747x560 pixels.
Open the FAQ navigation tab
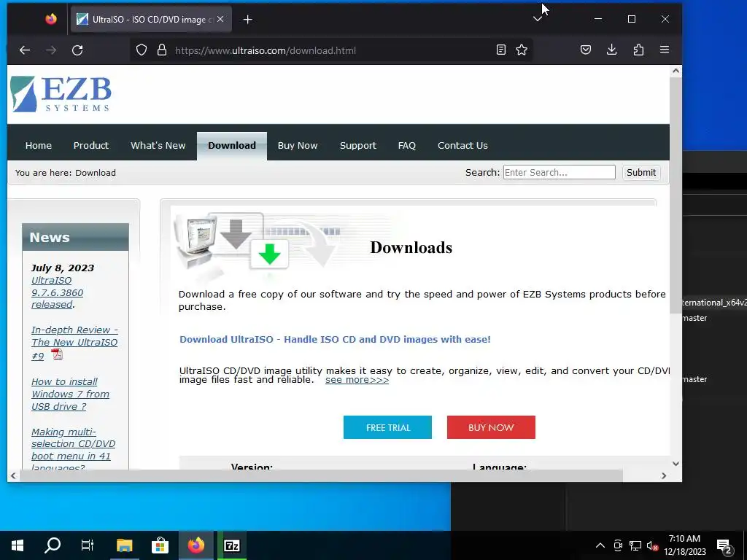(407, 146)
